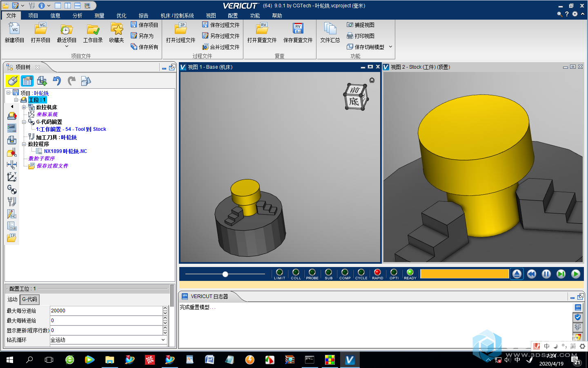This screenshot has width=588, height=368.
Task: Toggle the PROBE status light
Action: [x=312, y=272]
